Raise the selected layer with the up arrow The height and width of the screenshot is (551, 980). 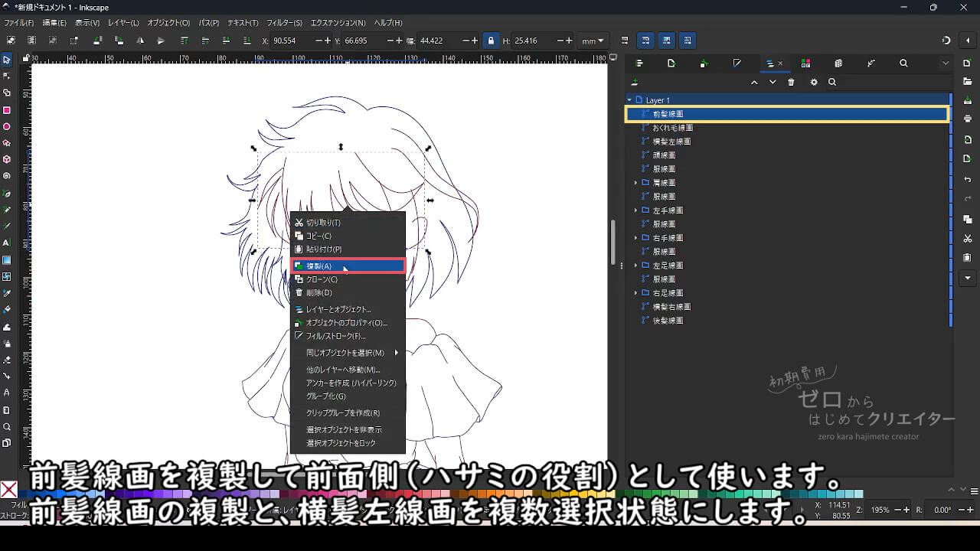(754, 82)
